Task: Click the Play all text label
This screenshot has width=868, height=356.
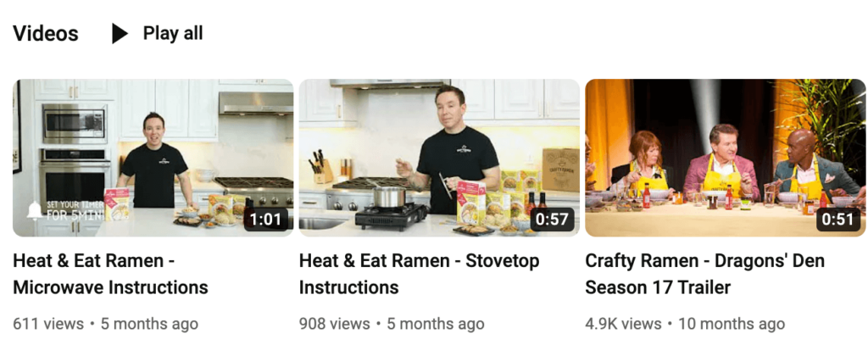Action: 173,33
